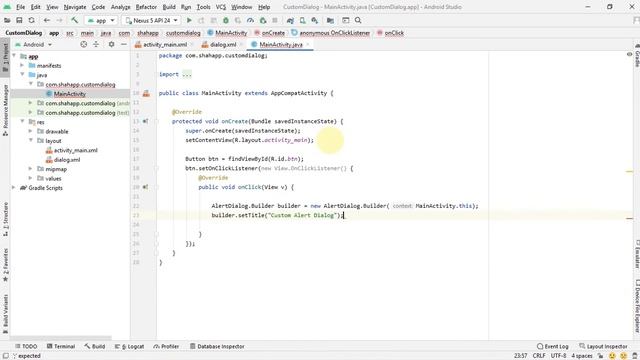
Task: Open the Navigate menu
Action: [x=75, y=7]
